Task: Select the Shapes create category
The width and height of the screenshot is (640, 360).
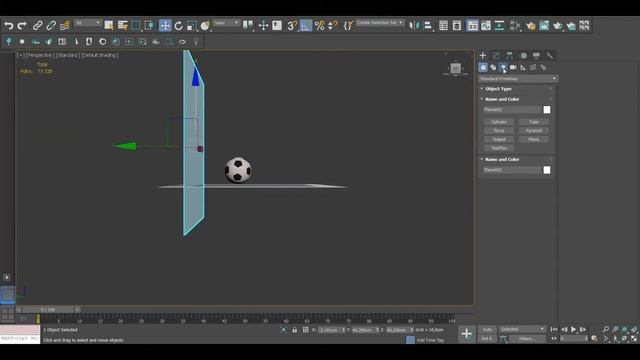Action: [x=493, y=68]
